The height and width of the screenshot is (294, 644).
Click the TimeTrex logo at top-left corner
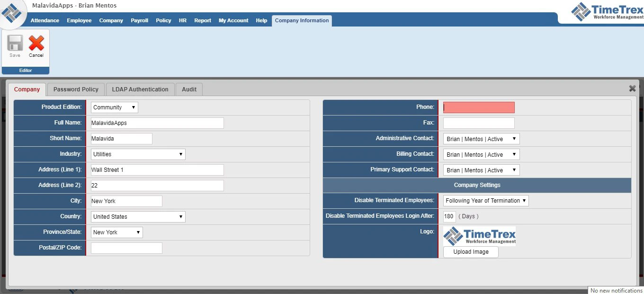click(11, 13)
